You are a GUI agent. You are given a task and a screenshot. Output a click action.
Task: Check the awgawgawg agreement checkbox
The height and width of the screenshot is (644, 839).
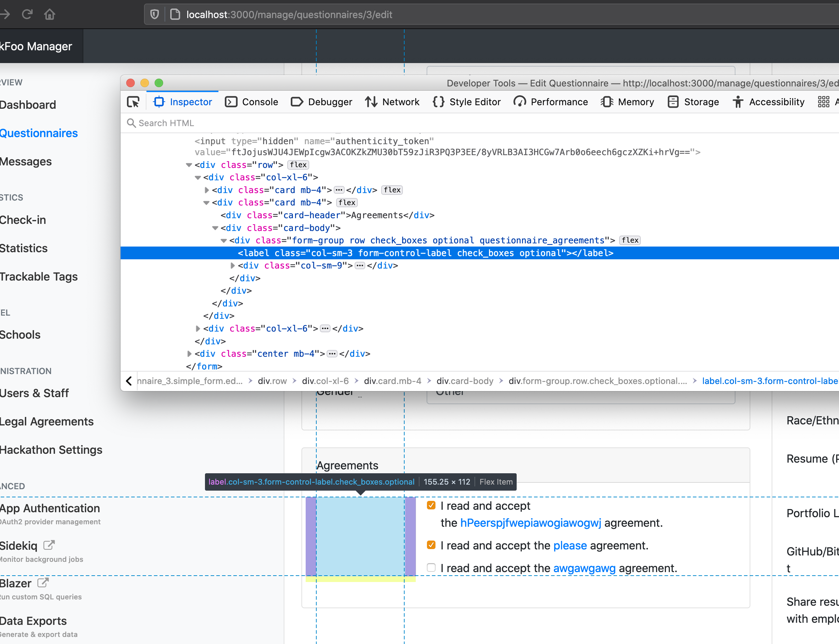[x=431, y=567]
